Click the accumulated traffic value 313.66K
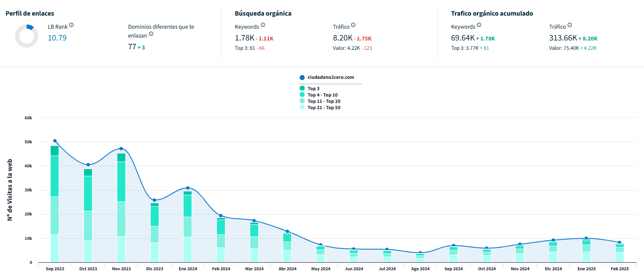This screenshot has width=644, height=277. tap(563, 38)
